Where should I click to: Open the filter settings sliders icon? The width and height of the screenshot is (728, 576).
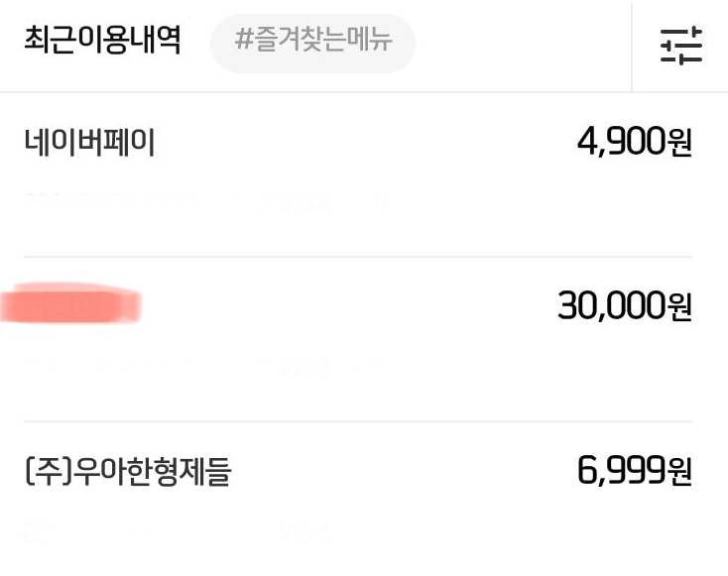click(681, 46)
